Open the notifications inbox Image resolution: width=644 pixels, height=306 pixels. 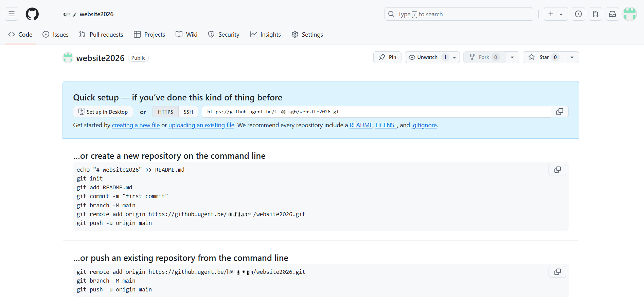tap(612, 14)
